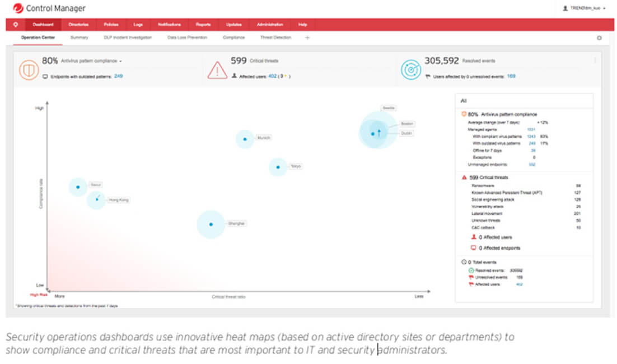Open the Policies menu
The width and height of the screenshot is (617, 364).
click(111, 25)
